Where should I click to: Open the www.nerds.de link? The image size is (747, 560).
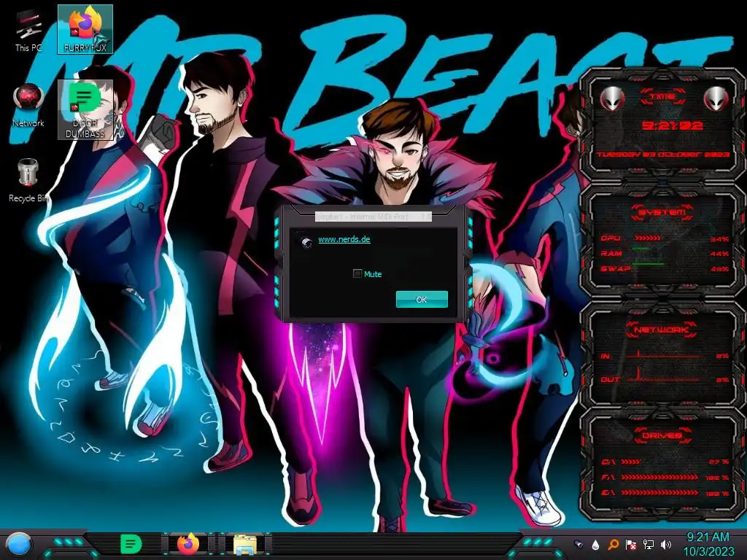344,239
